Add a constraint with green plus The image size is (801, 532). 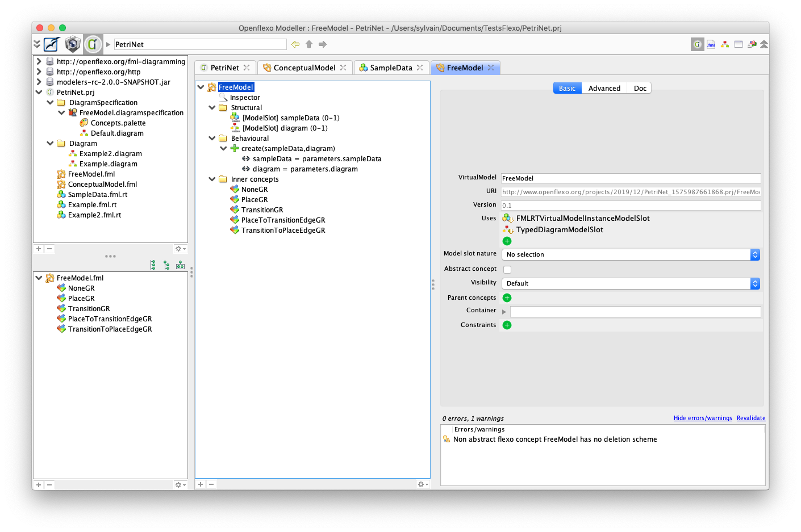(x=507, y=325)
